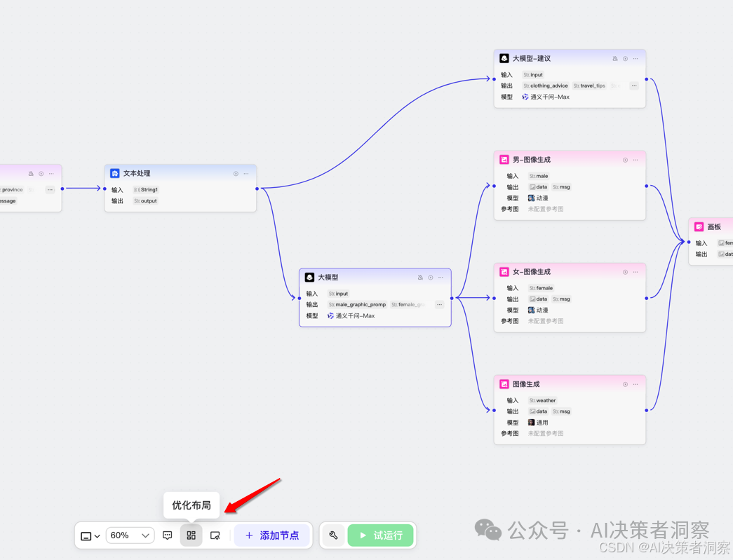
Task: Toggle the first header icon on 大模型 node
Action: [420, 278]
